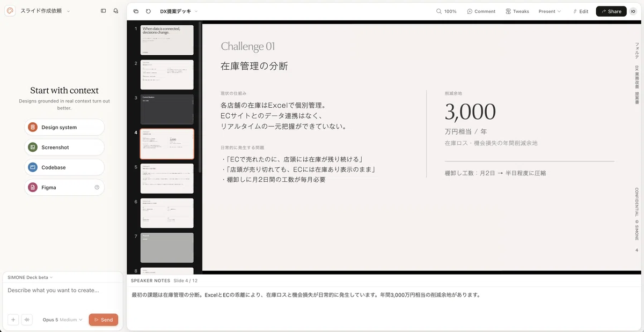The height and width of the screenshot is (332, 644).
Task: Click the palette logo icon
Action: pyautogui.click(x=10, y=11)
